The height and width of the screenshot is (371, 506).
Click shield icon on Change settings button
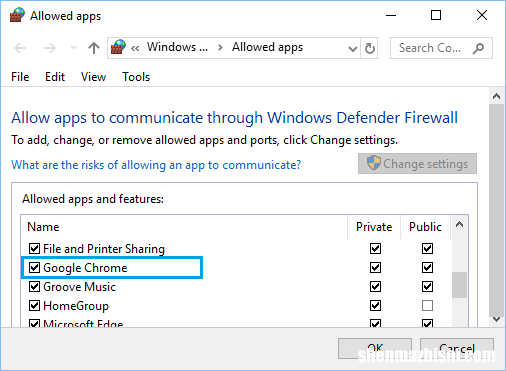coord(373,163)
